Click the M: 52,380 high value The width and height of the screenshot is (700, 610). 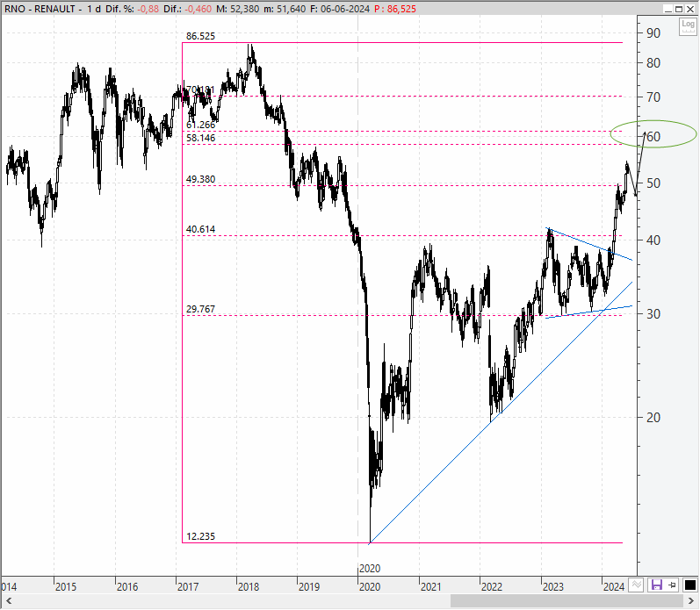[x=237, y=9]
